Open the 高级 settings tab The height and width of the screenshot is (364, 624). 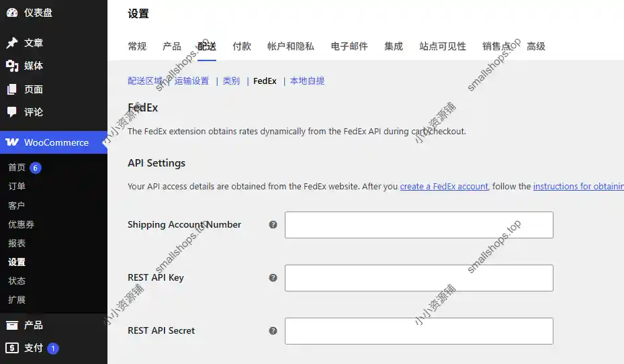point(536,46)
